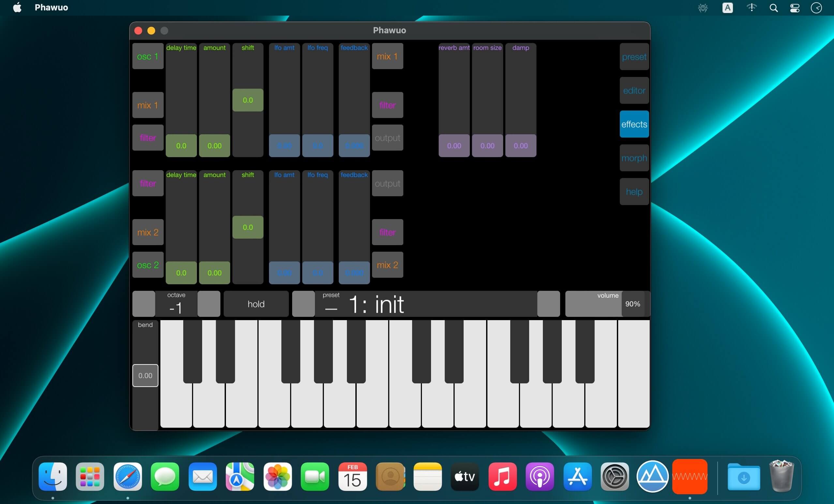The width and height of the screenshot is (834, 504).
Task: Open Spotlight search in menu bar
Action: [x=773, y=8]
